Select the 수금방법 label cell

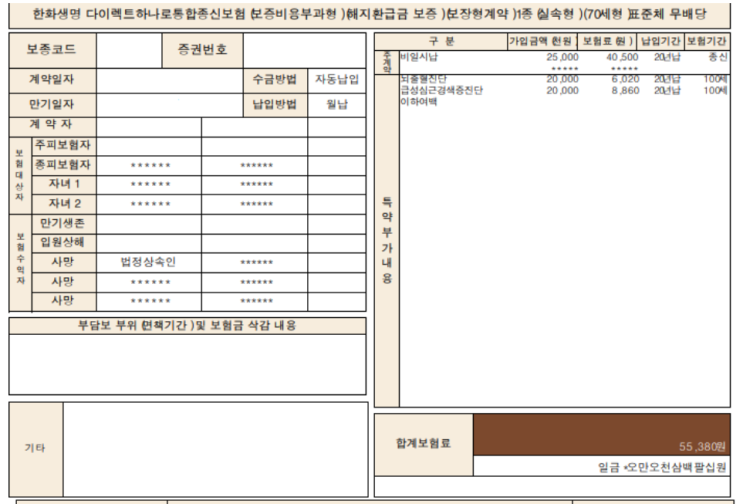275,80
